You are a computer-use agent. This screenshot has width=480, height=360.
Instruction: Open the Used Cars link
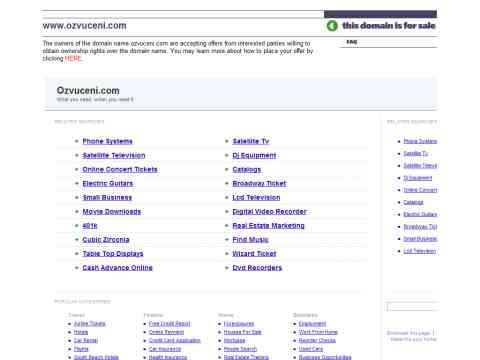coord(311,349)
